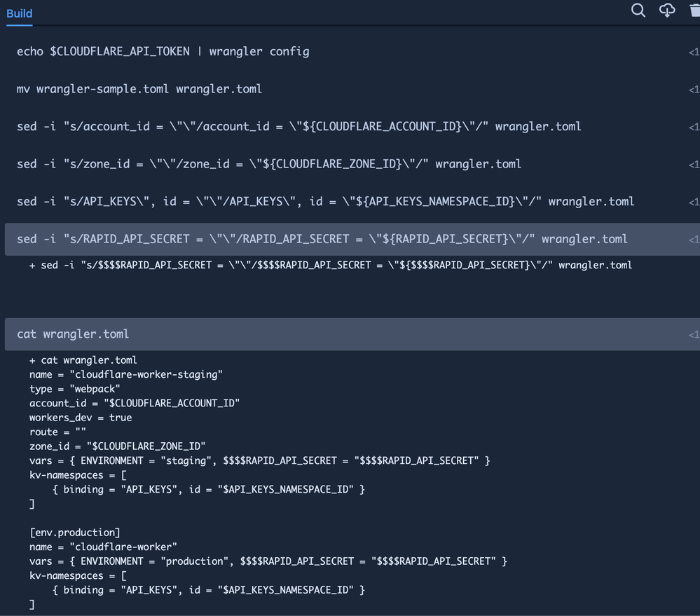Click the 'type = "webpack"' line
Image resolution: width=700 pixels, height=616 pixels.
click(x=74, y=389)
